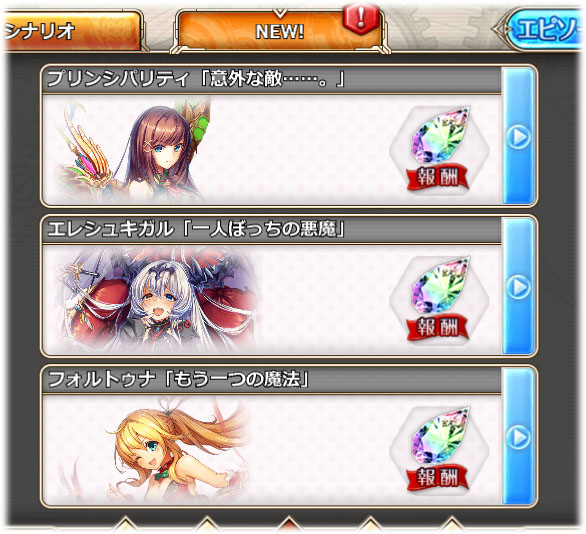
Task: Play the プリンシパリティ episode arrow
Action: point(518,136)
